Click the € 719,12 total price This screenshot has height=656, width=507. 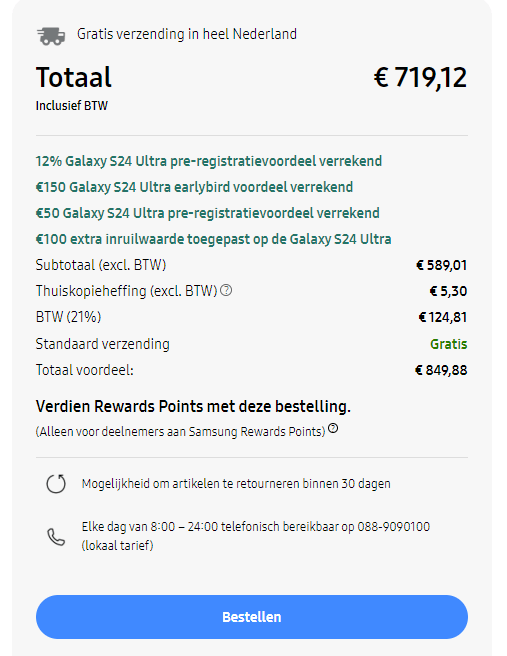(x=420, y=78)
